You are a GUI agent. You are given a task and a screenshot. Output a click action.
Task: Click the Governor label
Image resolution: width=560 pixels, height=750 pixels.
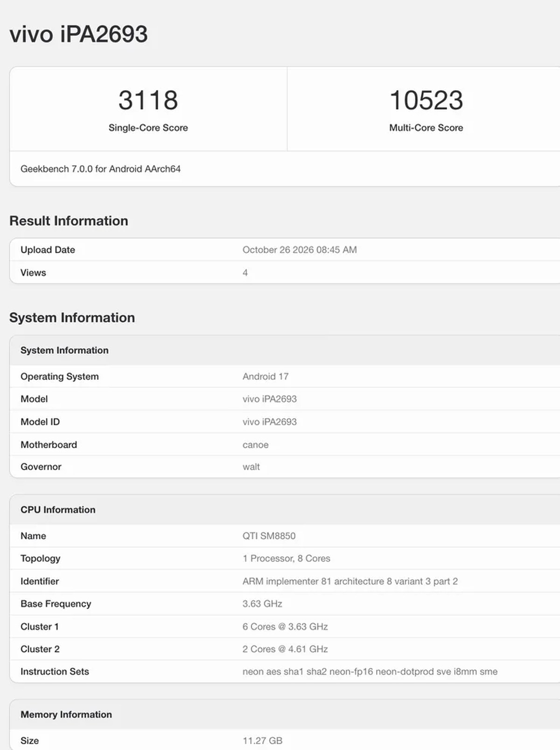[41, 467]
